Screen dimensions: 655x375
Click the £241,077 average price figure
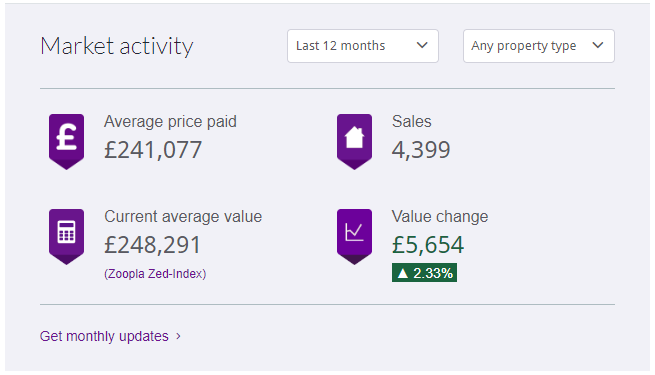point(153,150)
